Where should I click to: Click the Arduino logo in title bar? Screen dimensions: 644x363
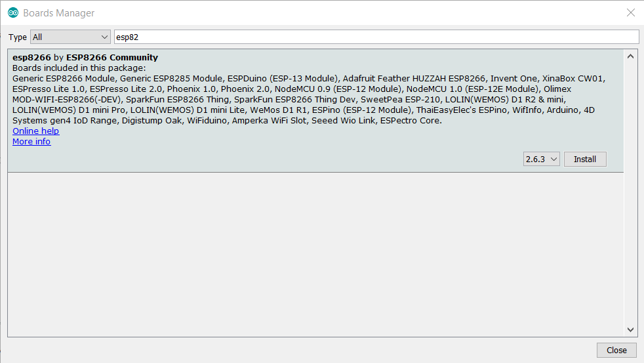pyautogui.click(x=13, y=12)
